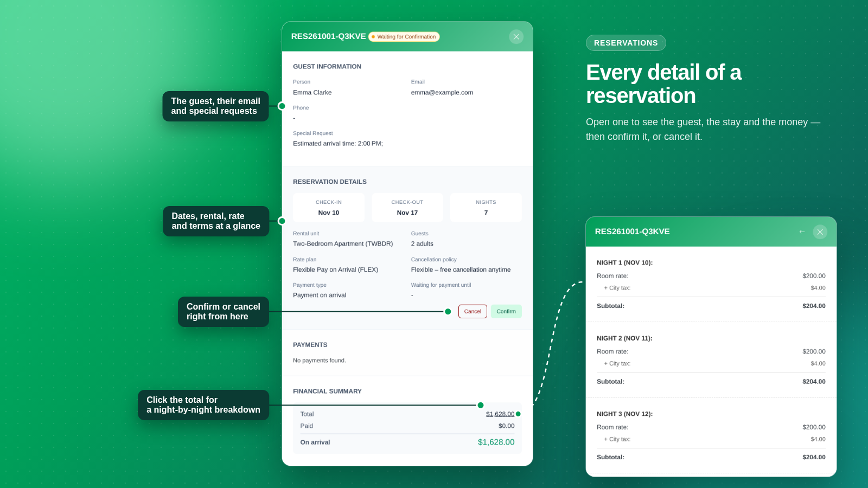Viewport: 868px width, 488px height.
Task: Click the Night 1 (Nov 10) heading
Action: coord(624,262)
